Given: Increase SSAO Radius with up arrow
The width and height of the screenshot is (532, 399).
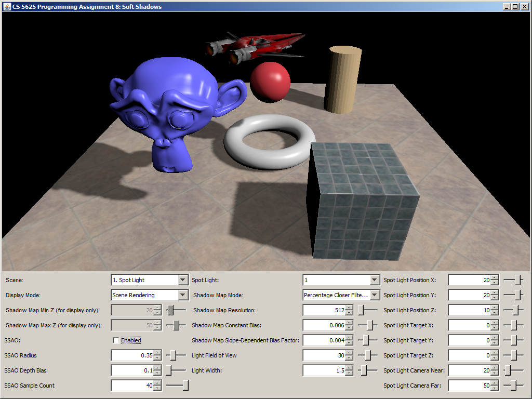Looking at the screenshot, I should (x=157, y=353).
